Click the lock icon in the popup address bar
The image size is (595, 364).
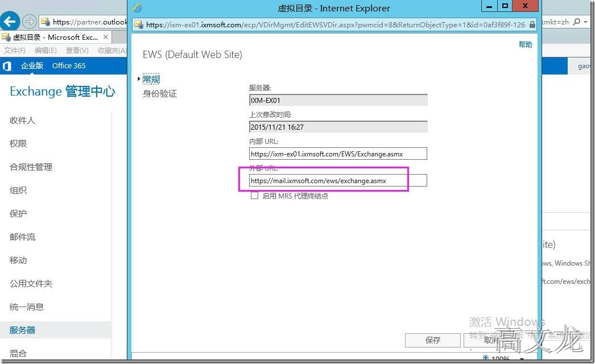(532, 24)
